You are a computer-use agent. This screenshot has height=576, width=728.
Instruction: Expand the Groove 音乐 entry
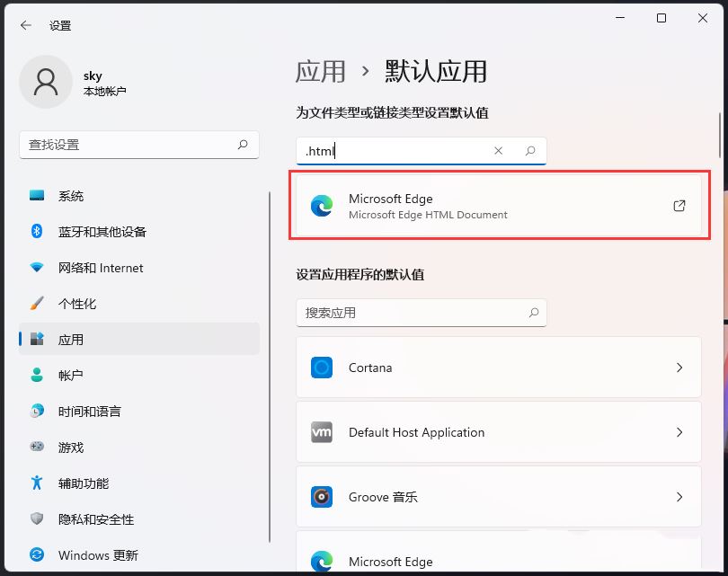click(499, 496)
